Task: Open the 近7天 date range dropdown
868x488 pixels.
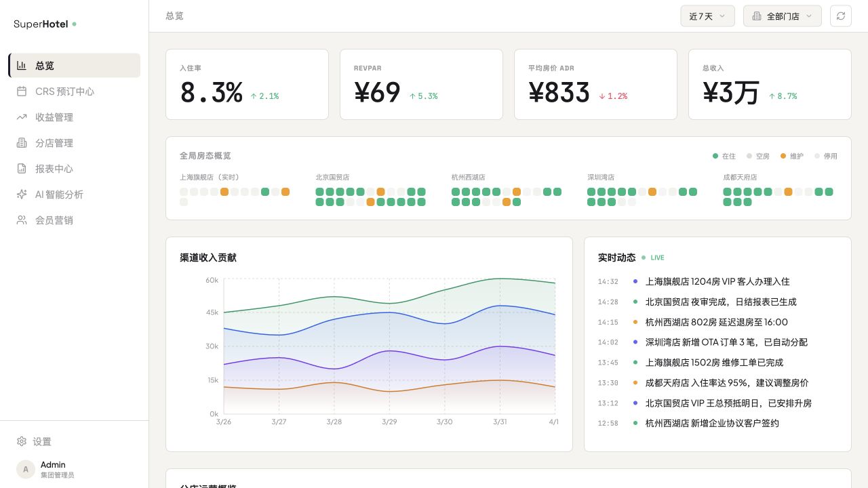Action: (x=707, y=16)
